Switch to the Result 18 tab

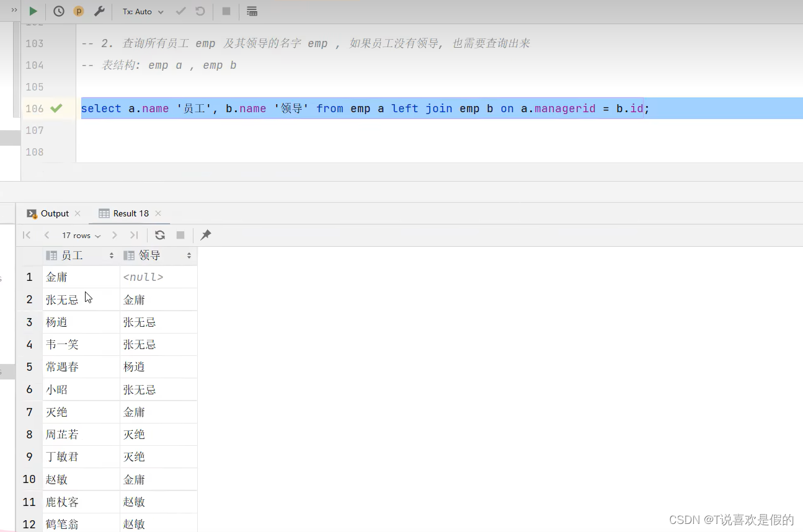pyautogui.click(x=124, y=213)
